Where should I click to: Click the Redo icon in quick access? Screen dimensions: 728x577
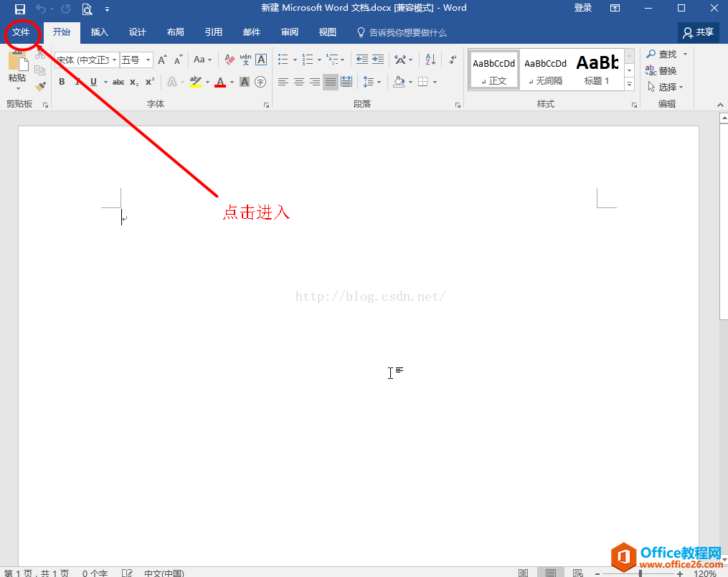tap(65, 9)
